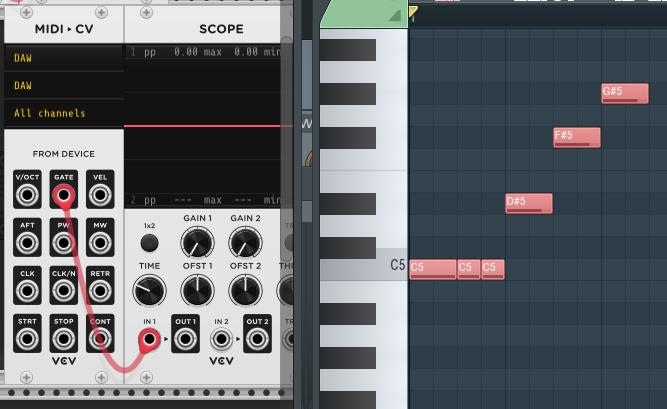Toggle the Scope 1x2 mode button
Screen dimensions: 667x409
[x=149, y=243]
